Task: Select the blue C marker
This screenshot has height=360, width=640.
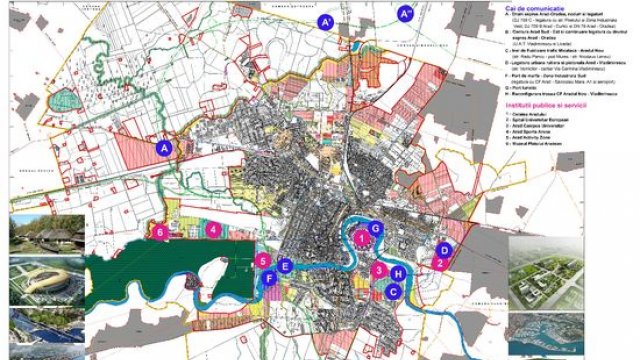Action: tap(393, 292)
